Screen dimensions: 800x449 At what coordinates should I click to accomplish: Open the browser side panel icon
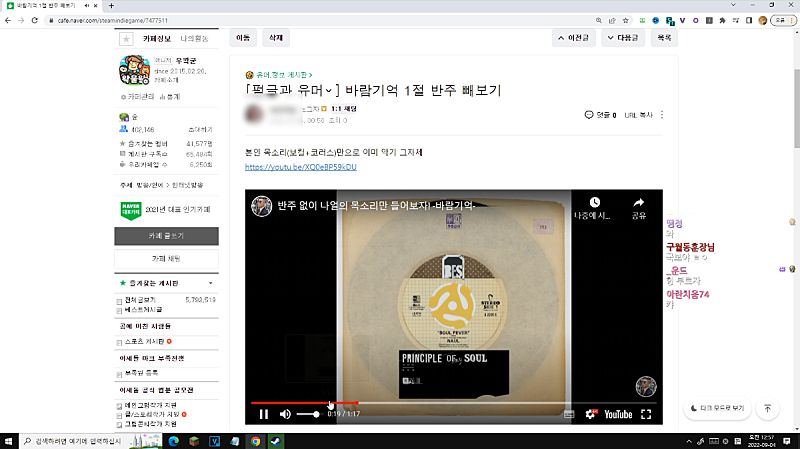coord(749,20)
